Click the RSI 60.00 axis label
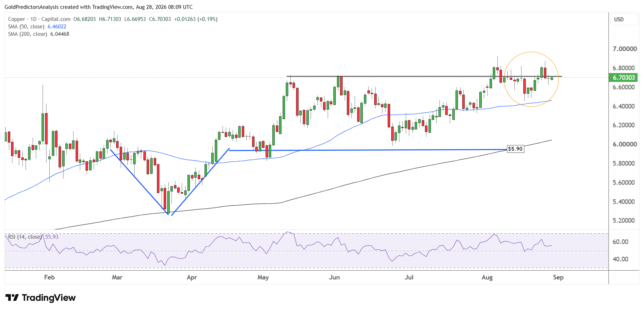This screenshot has height=311, width=644. tap(621, 242)
